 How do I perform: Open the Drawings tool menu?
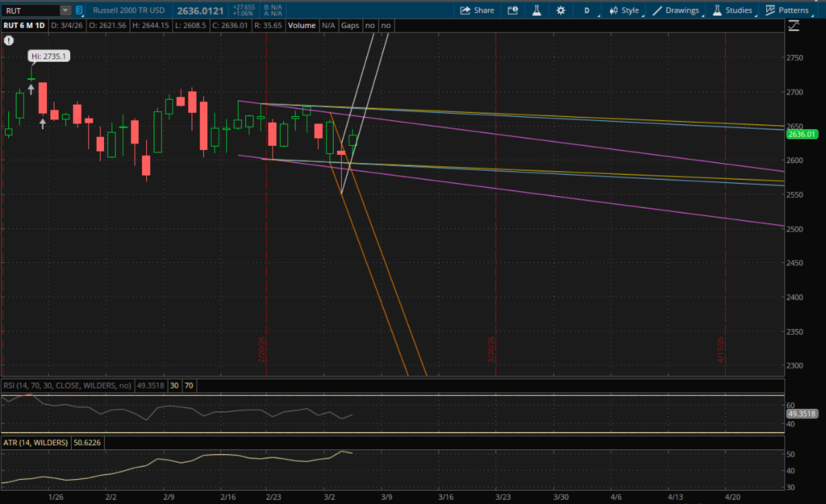[x=675, y=10]
